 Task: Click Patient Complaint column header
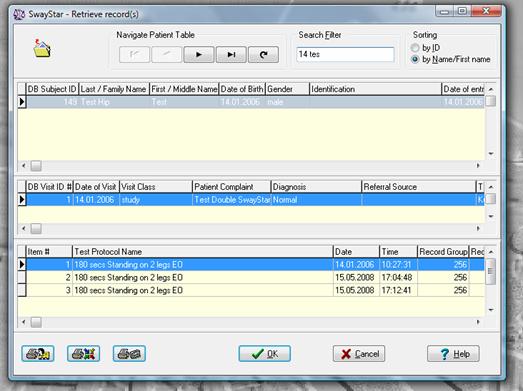[x=231, y=187]
